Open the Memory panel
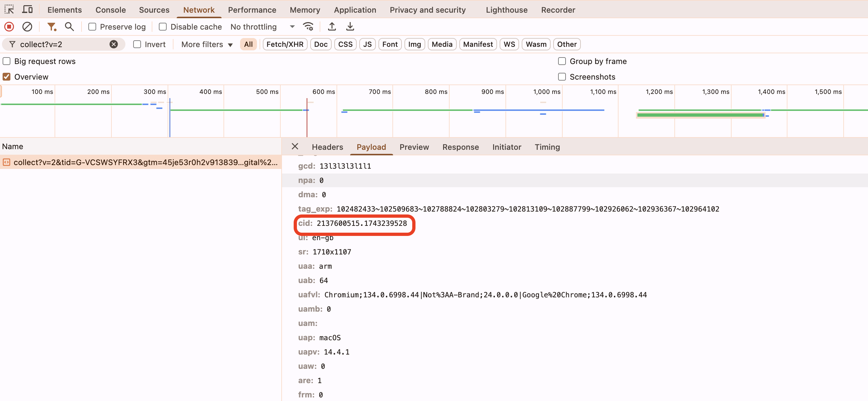This screenshot has height=401, width=868. click(305, 10)
